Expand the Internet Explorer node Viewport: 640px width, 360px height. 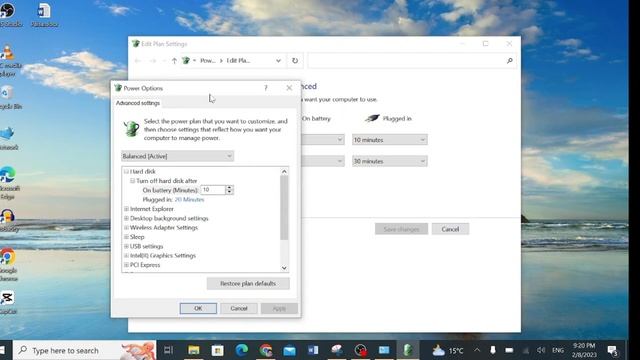click(x=126, y=209)
